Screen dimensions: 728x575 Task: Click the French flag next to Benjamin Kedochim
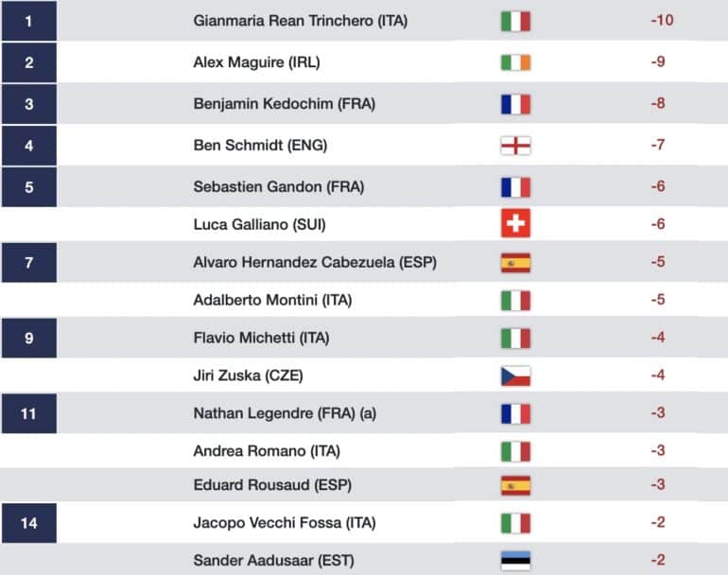click(515, 105)
